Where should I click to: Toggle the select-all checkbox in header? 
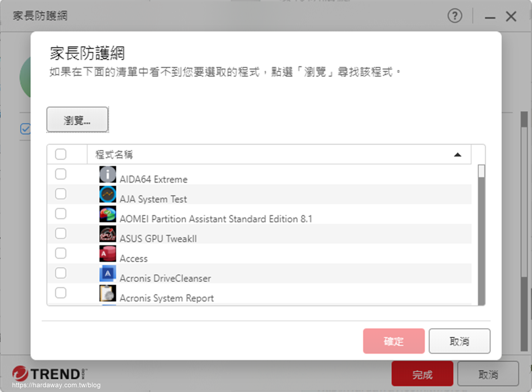click(60, 154)
